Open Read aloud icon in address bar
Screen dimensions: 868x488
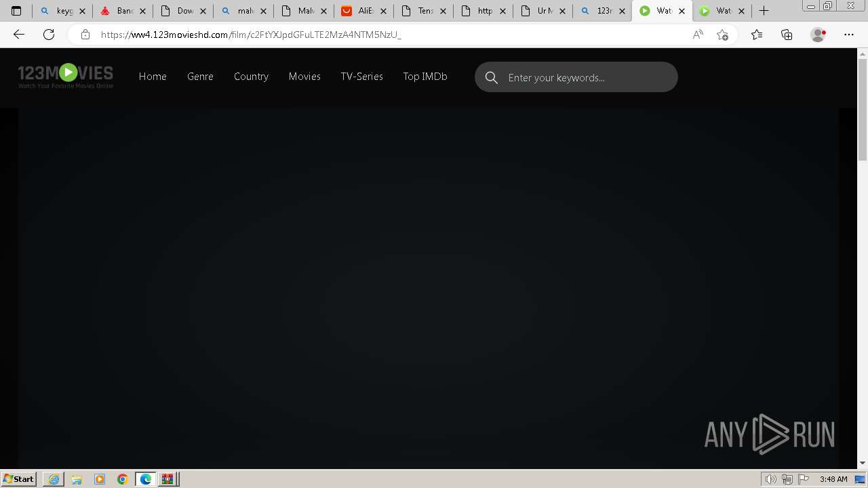click(698, 35)
